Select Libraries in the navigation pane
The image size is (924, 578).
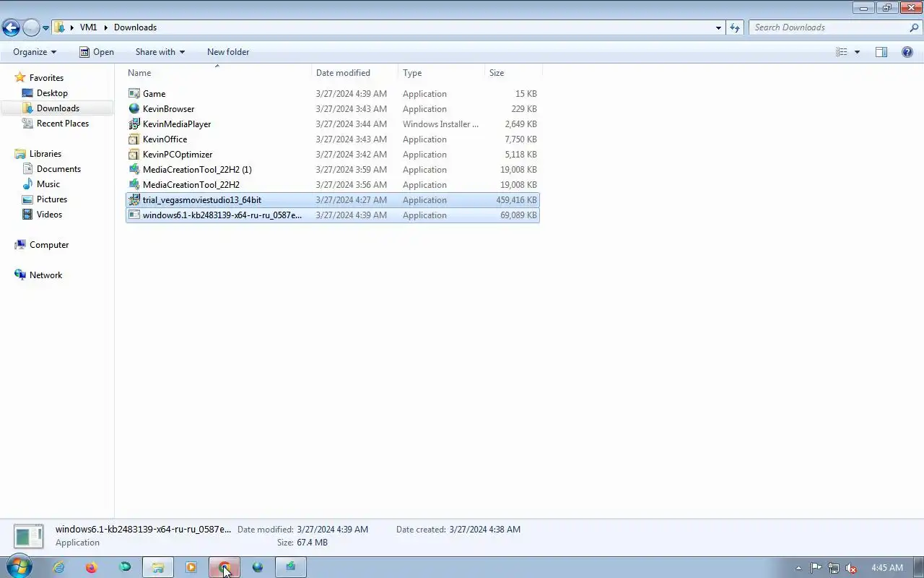click(45, 154)
